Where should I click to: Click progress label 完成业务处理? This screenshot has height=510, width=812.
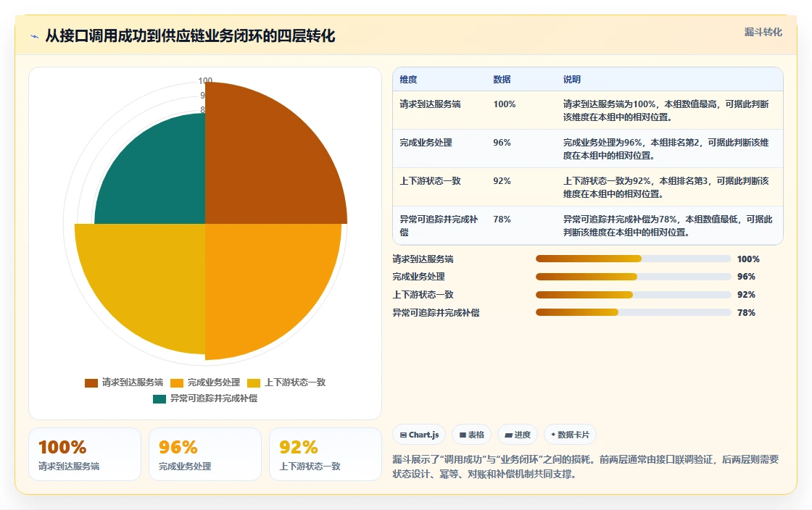(x=418, y=277)
